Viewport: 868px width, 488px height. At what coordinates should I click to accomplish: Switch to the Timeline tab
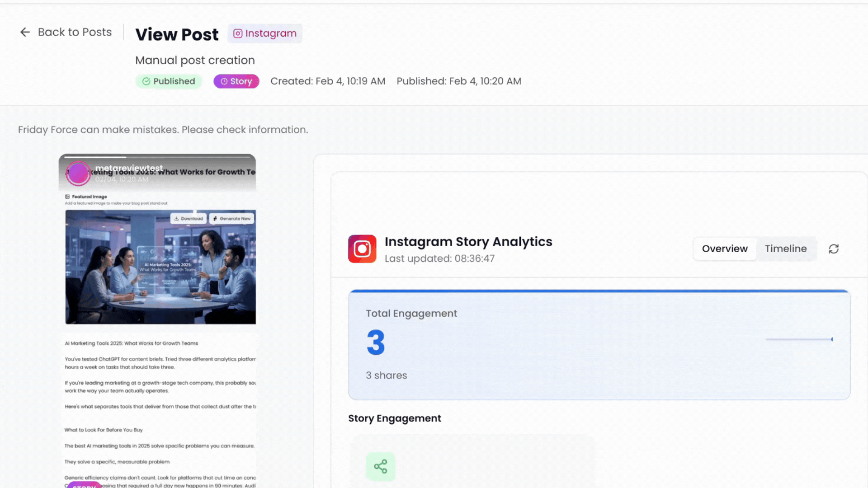(x=786, y=249)
